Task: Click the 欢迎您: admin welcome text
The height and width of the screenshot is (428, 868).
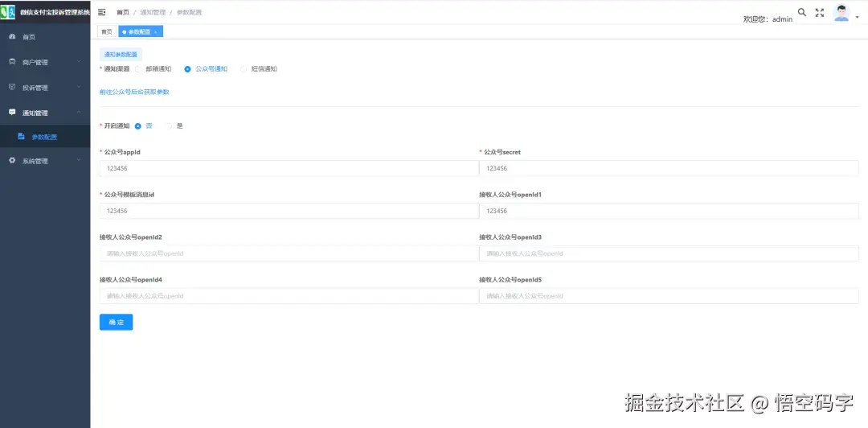Action: coord(768,19)
